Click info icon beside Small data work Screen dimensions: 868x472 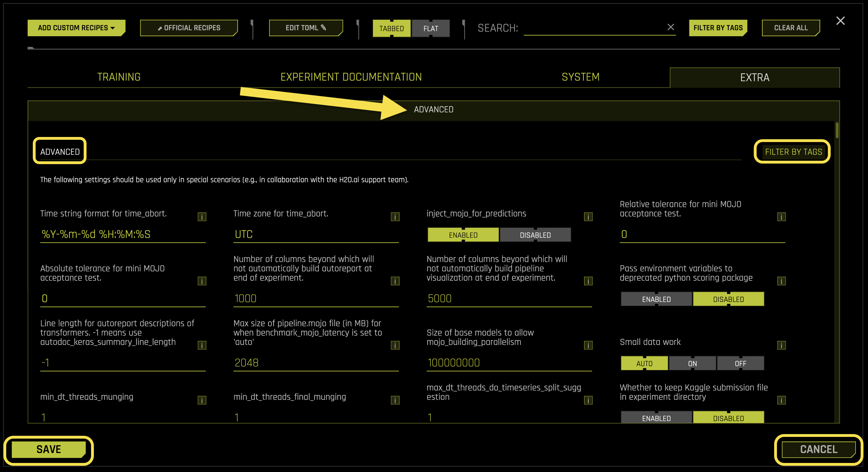click(782, 345)
